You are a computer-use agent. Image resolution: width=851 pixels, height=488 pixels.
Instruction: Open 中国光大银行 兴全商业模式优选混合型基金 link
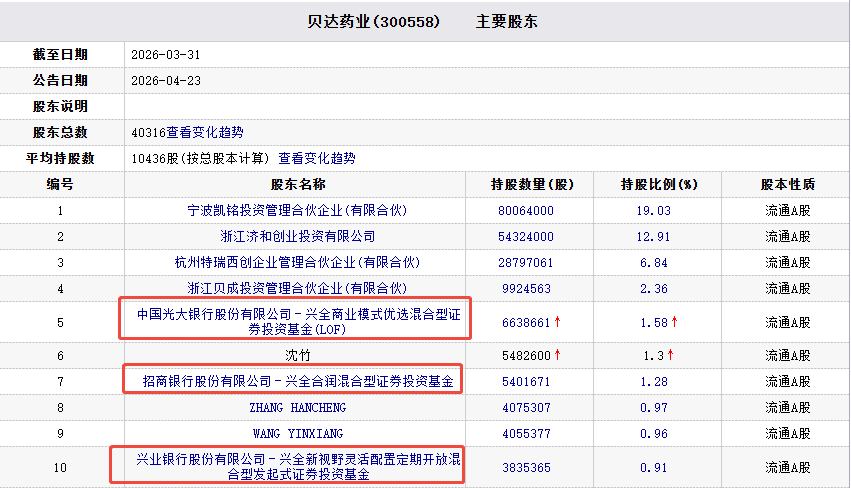(298, 321)
